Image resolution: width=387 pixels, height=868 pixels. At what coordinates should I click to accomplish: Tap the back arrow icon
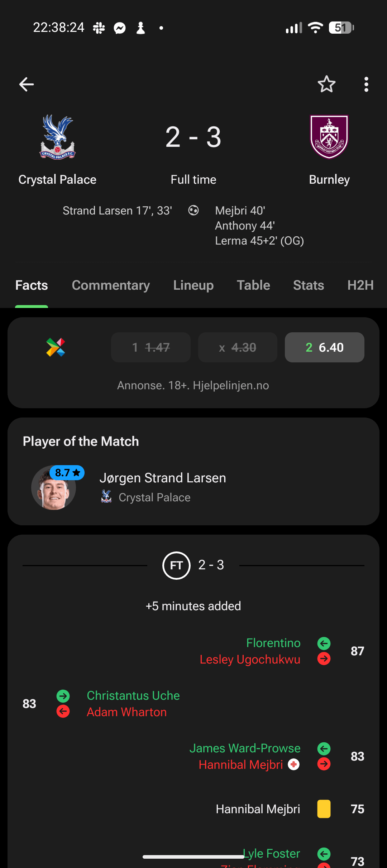(x=27, y=85)
